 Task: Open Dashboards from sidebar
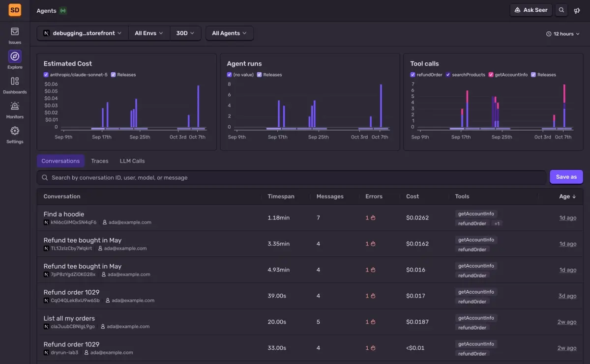[x=15, y=84]
